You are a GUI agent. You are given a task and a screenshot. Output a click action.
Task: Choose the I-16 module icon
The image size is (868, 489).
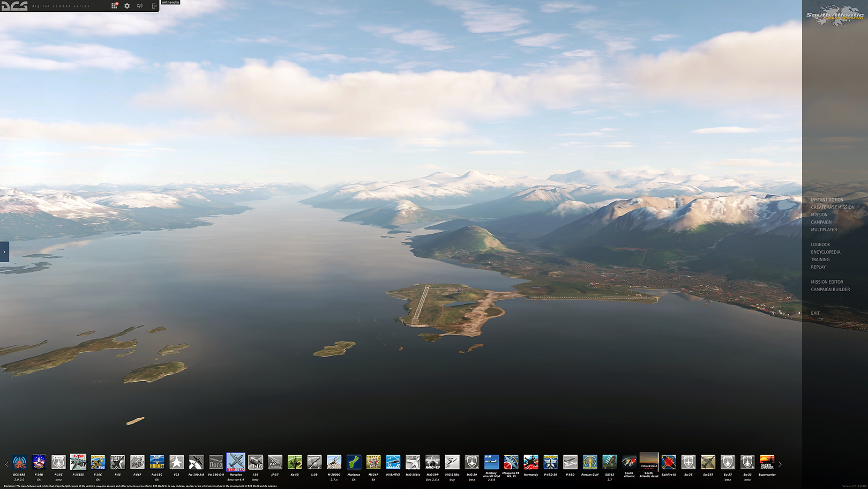coord(256,462)
